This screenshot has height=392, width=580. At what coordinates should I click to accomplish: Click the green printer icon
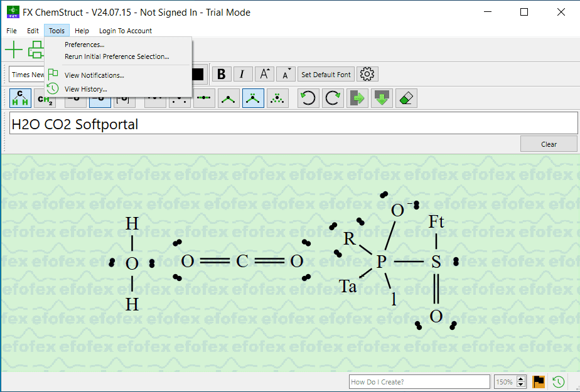[x=36, y=50]
